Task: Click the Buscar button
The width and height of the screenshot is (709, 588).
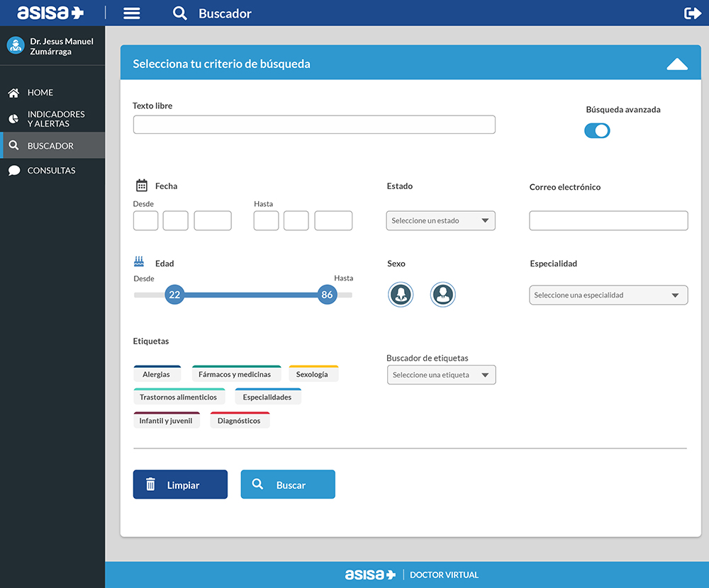Action: 288,485
